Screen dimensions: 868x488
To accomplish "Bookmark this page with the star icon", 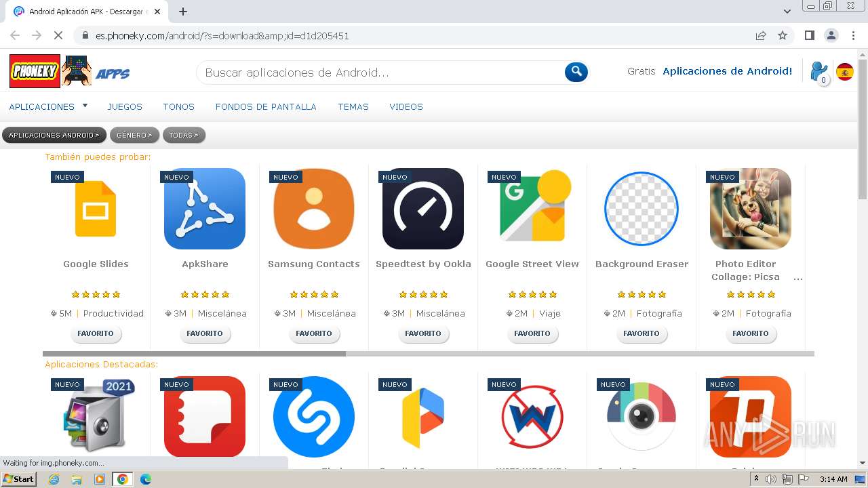I will pyautogui.click(x=783, y=35).
